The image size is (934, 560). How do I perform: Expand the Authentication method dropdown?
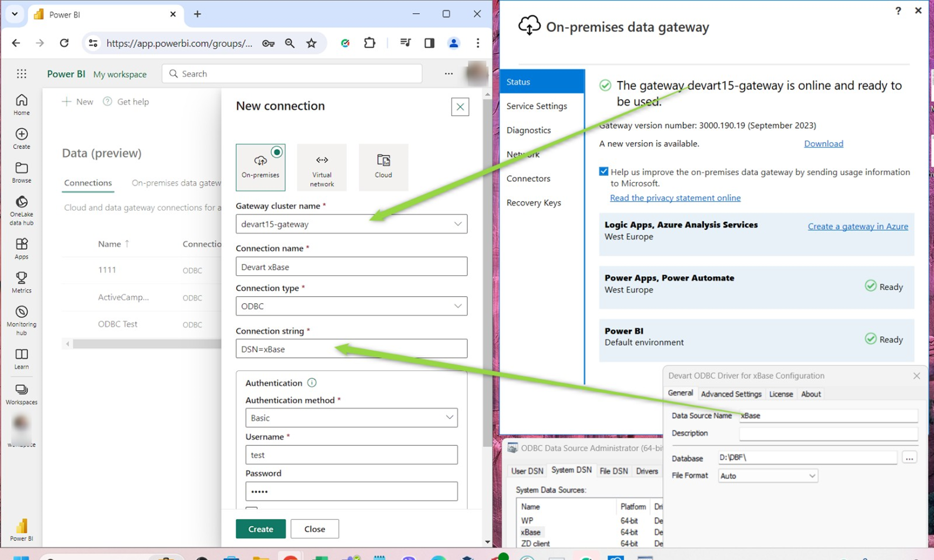pyautogui.click(x=449, y=418)
